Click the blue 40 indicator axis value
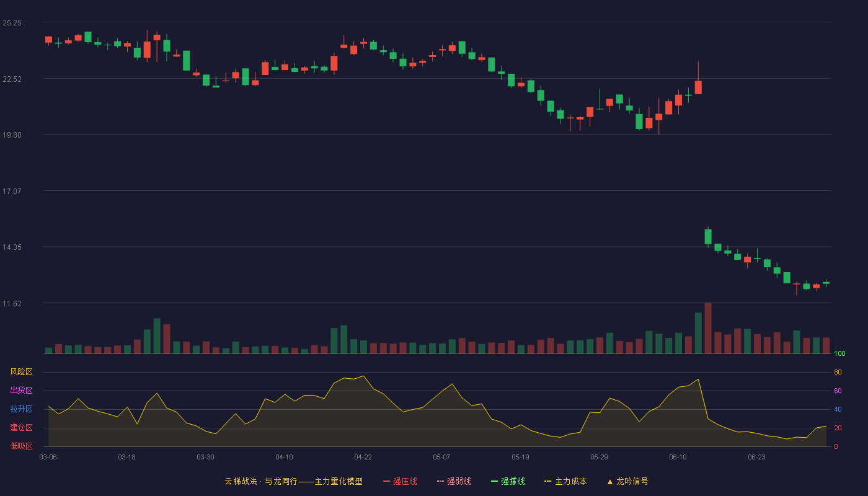Screen dimensions: 868x496 (838, 409)
